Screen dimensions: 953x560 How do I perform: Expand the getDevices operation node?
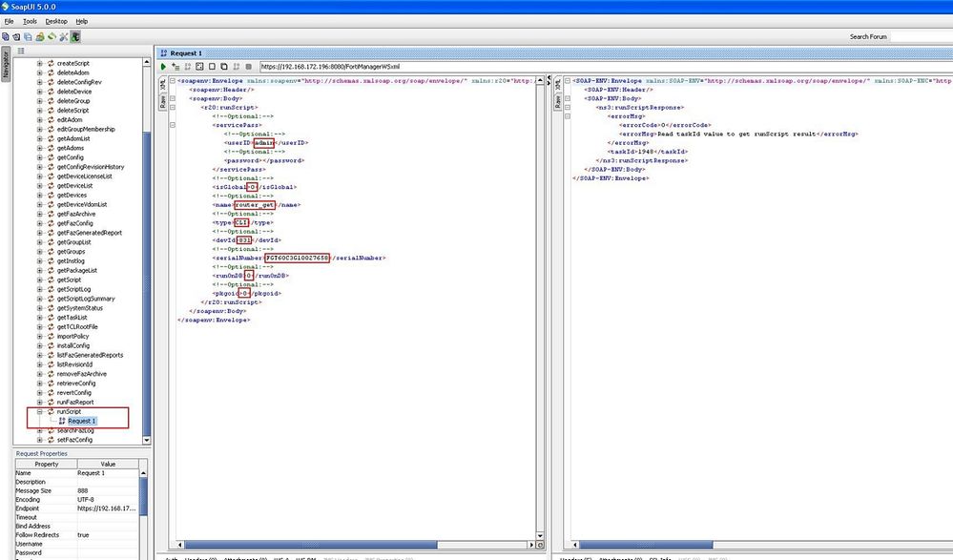(x=40, y=195)
